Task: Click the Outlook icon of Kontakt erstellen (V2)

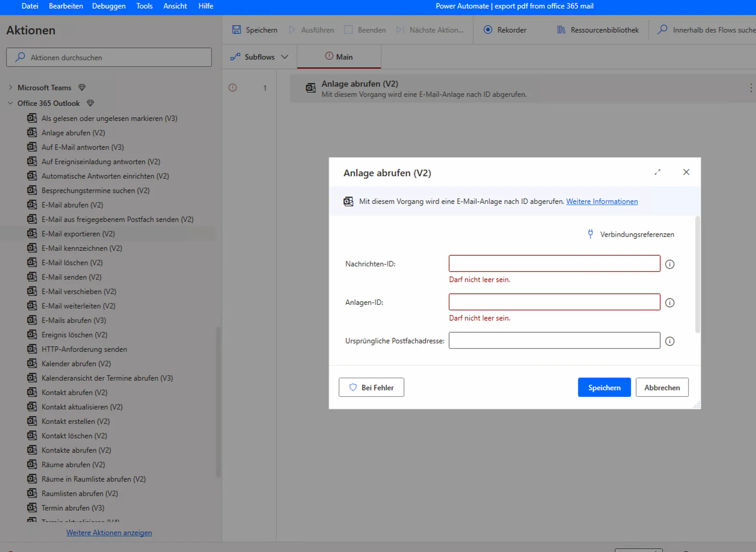Action: 32,421
